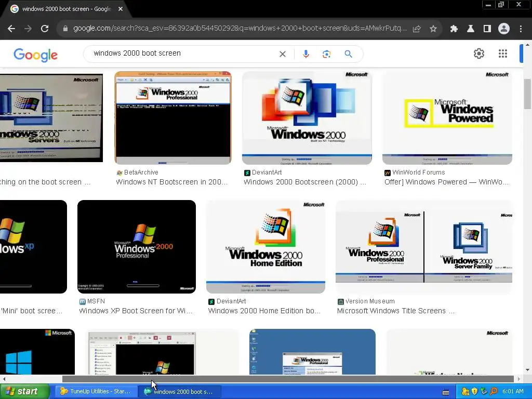Reload the current page
Viewport: 532px width, 399px height.
tap(45, 29)
